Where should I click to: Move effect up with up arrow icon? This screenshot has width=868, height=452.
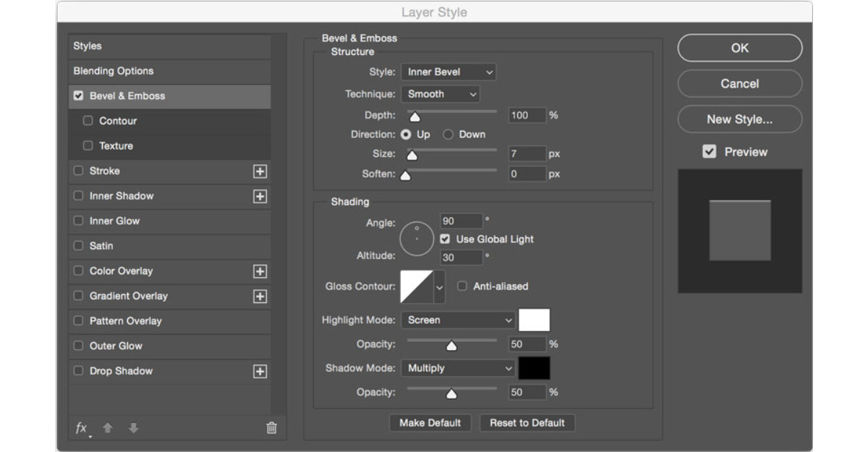(x=108, y=428)
